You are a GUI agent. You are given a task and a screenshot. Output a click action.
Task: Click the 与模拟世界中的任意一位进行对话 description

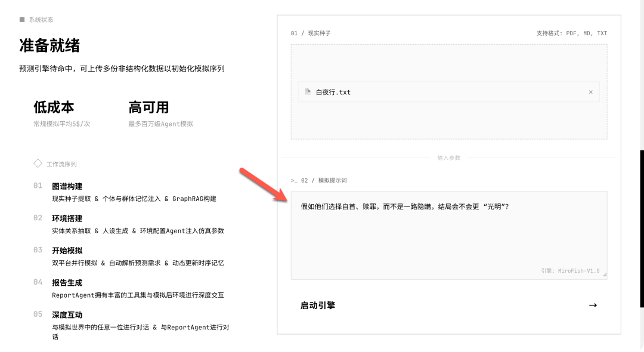tap(141, 332)
